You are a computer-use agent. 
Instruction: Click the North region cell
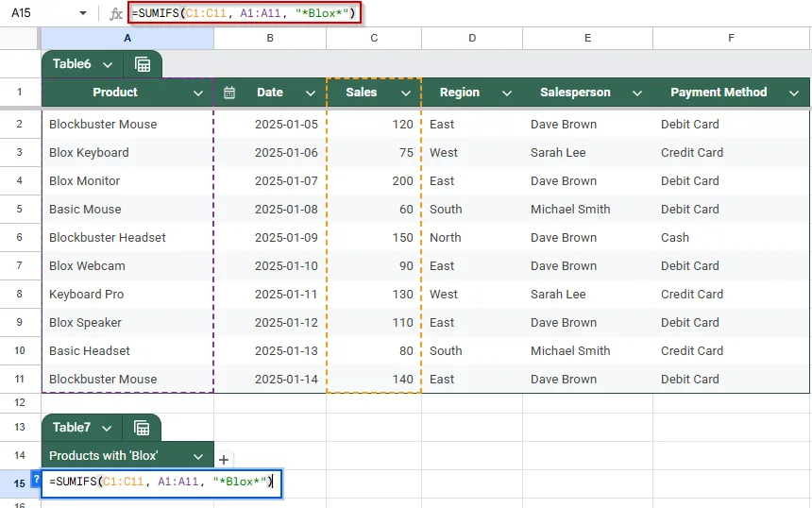(472, 238)
